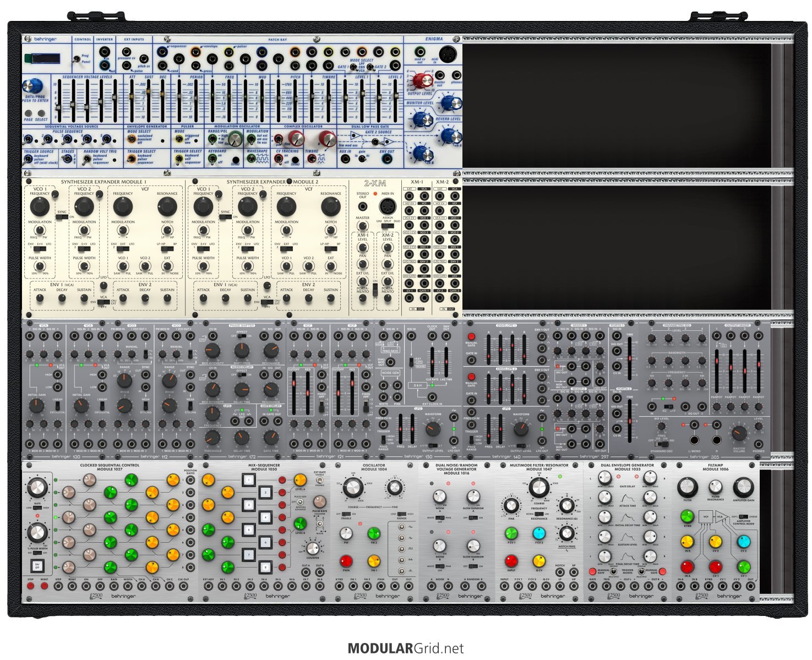Click the Module 1027 % Pulse Width knob
This screenshot has height=660, width=812.
click(x=37, y=533)
